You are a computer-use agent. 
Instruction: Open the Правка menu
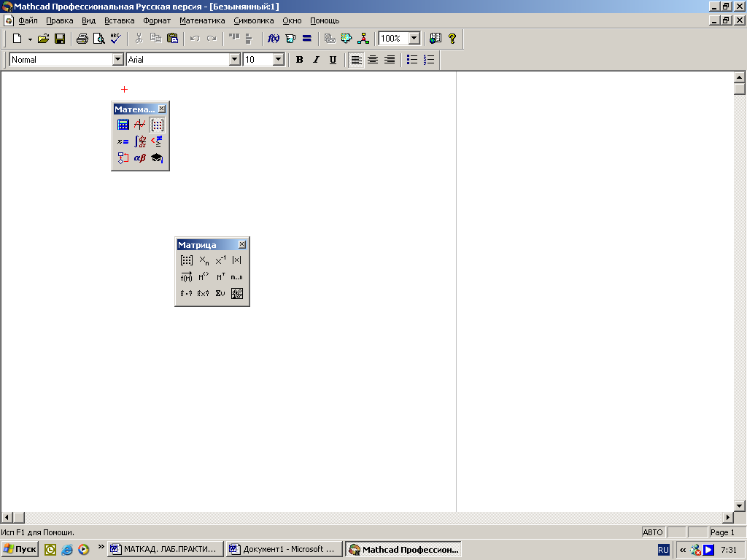pyautogui.click(x=60, y=20)
